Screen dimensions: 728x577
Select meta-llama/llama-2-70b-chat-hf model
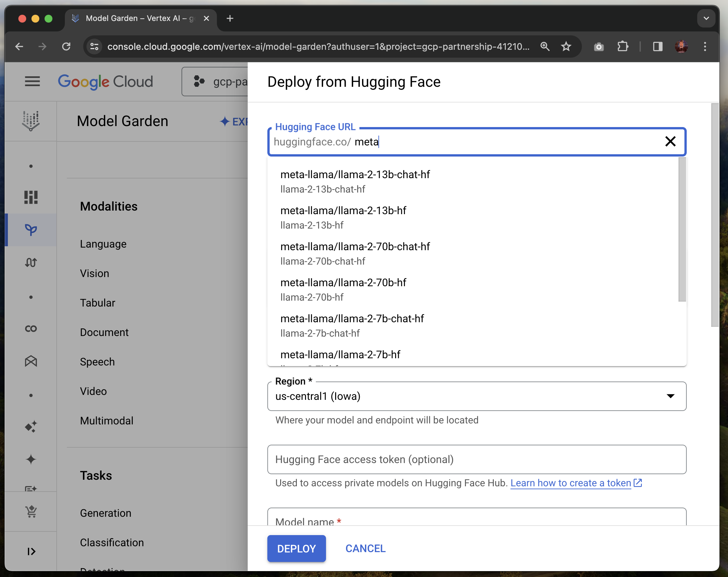(354, 246)
